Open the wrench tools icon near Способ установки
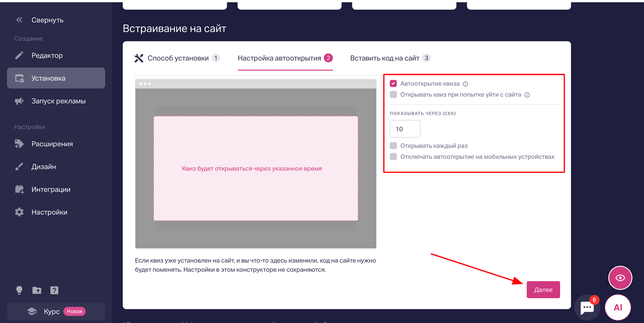Screen dimensions: 644x323 click(x=139, y=58)
